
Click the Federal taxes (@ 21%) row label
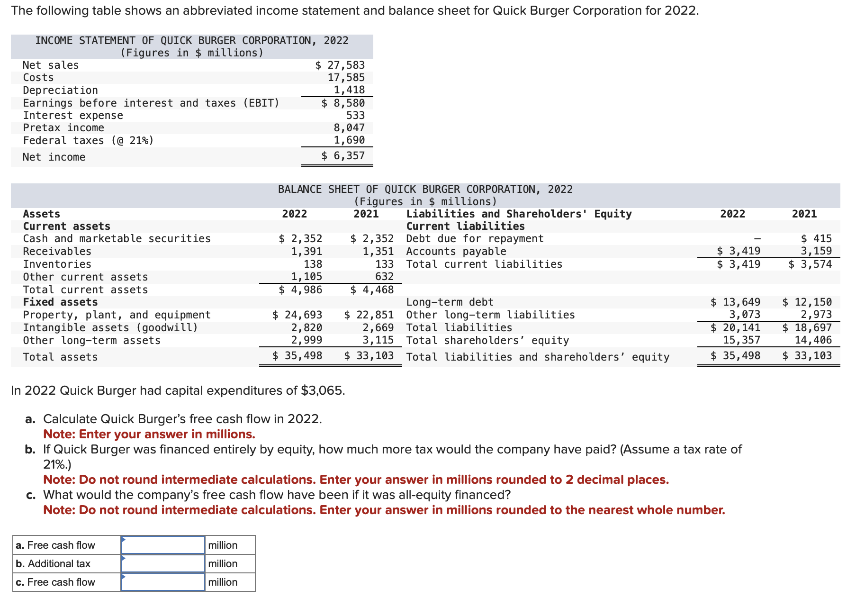88,140
